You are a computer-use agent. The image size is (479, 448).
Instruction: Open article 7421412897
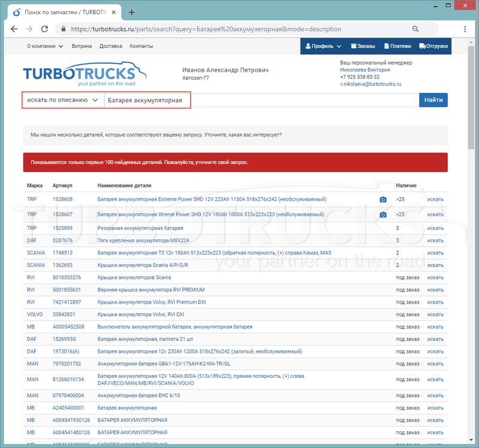66,302
